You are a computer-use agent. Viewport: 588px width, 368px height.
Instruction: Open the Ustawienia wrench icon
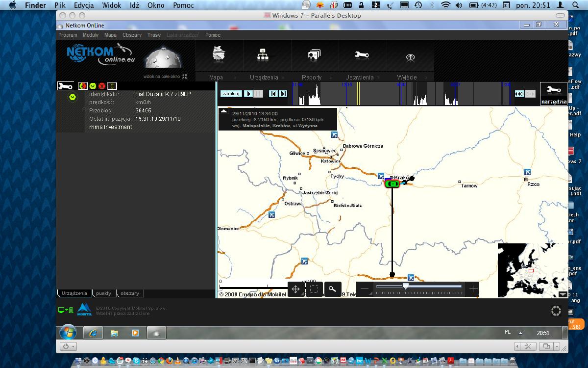point(362,55)
